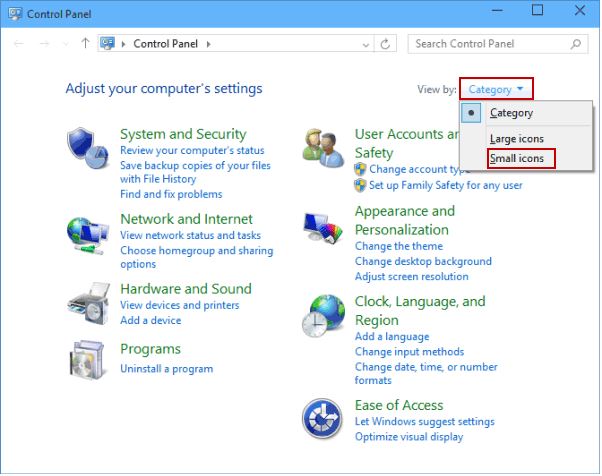The height and width of the screenshot is (476, 602).
Task: Open the Clock, Language, and Region globe icon
Action: pos(323,316)
